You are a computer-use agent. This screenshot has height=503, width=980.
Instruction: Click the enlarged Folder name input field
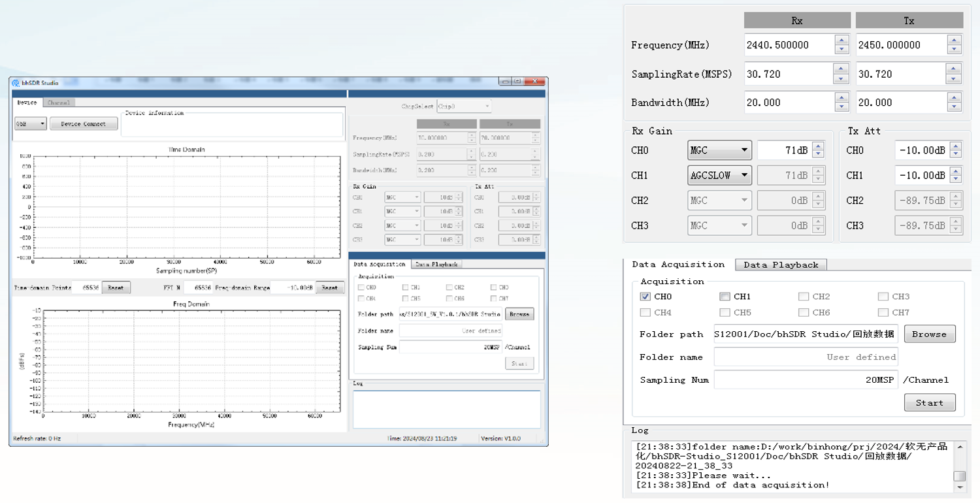pos(806,357)
